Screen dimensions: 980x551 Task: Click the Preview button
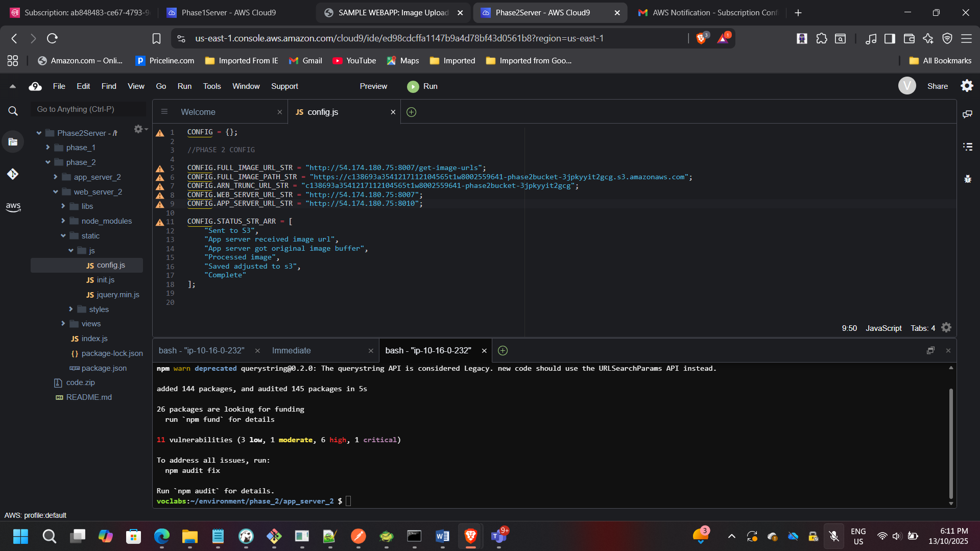coord(373,86)
